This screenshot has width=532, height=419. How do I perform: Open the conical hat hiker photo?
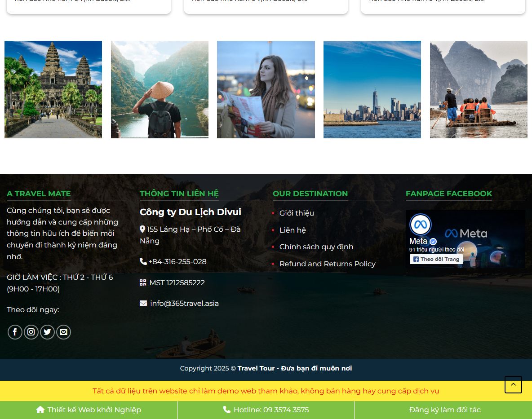click(x=160, y=89)
